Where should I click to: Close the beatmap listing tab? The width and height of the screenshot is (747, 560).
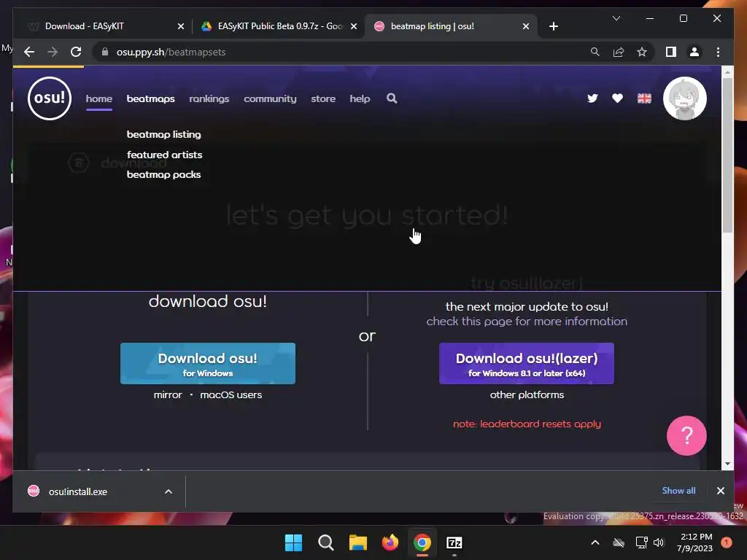525,26
